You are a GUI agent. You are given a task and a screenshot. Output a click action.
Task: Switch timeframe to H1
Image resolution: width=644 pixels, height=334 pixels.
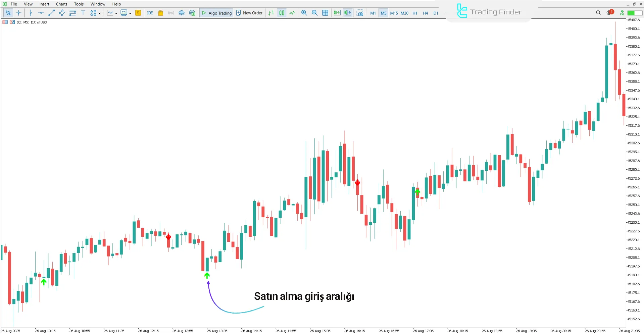coord(415,13)
